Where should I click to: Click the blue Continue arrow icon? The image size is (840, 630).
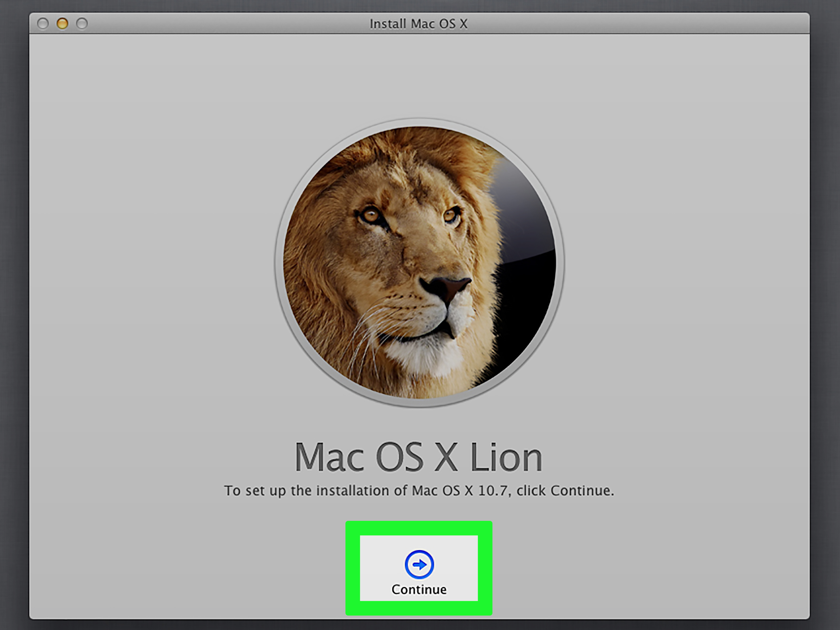click(419, 564)
